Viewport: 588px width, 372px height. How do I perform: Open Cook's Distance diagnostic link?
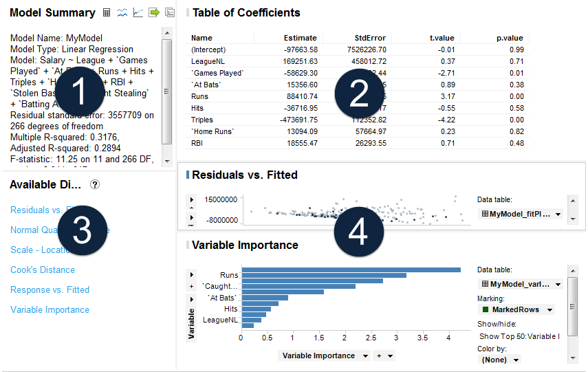tap(43, 270)
